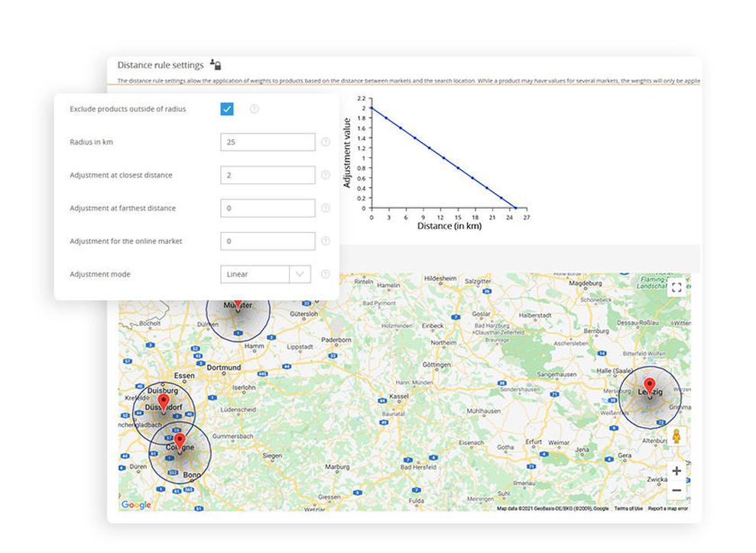Click the Erfurt label on map
This screenshot has height=553, width=756.
pyautogui.click(x=534, y=441)
